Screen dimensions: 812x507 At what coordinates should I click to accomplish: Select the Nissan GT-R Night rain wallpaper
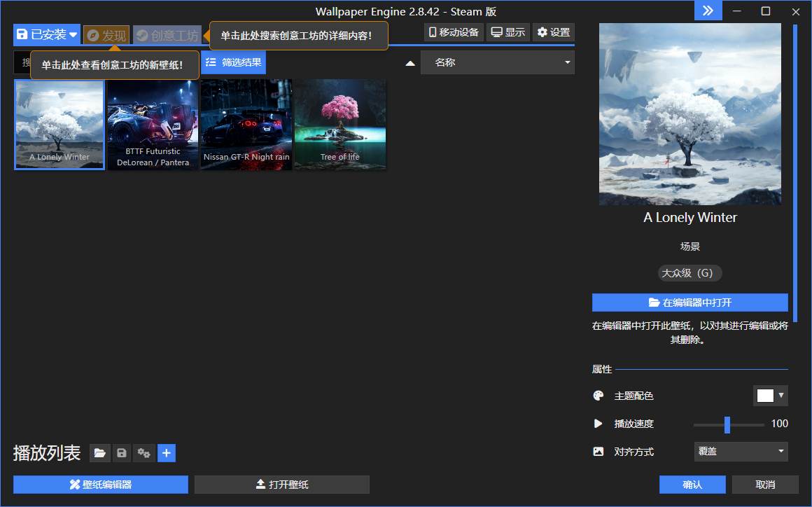246,124
